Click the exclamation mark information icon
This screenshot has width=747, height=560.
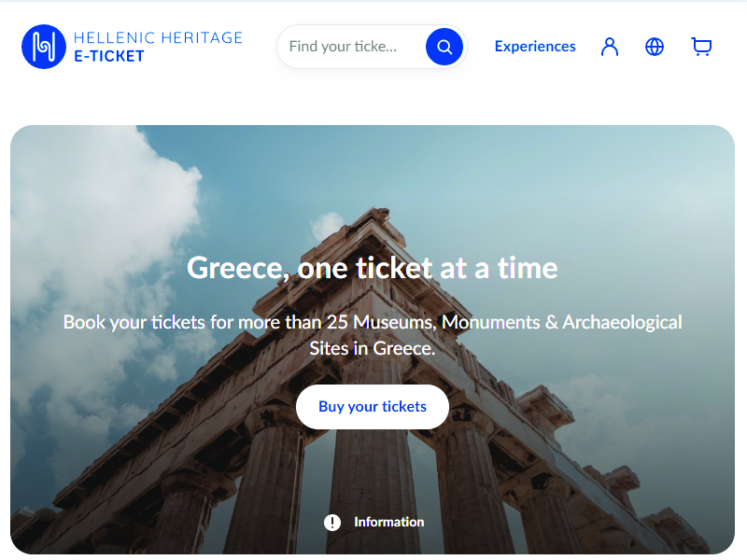tap(331, 522)
